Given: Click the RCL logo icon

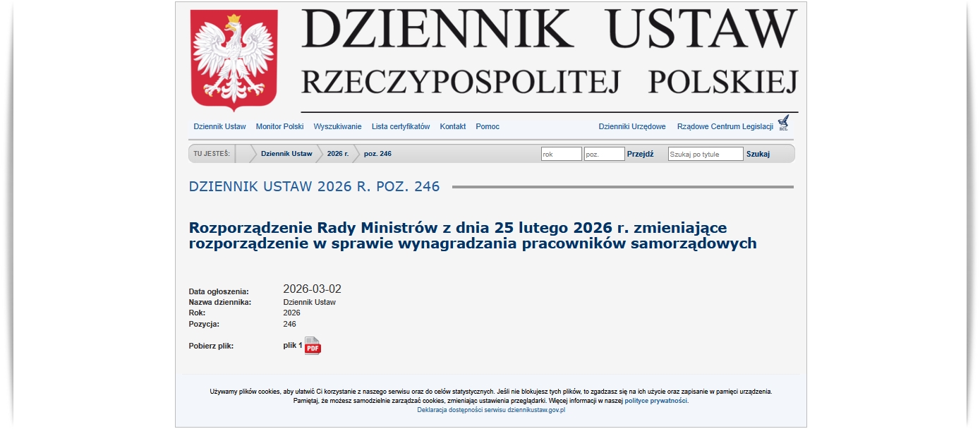Looking at the screenshot, I should [x=783, y=123].
